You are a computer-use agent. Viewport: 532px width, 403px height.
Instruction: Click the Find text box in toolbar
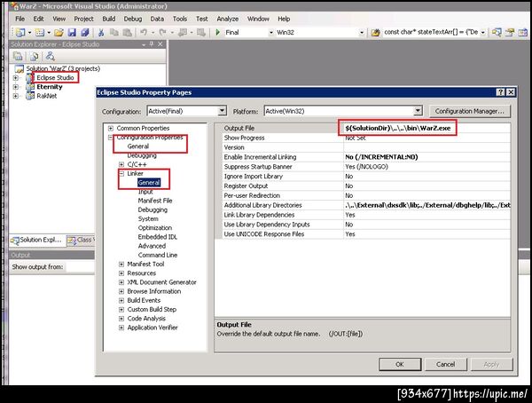(431, 33)
